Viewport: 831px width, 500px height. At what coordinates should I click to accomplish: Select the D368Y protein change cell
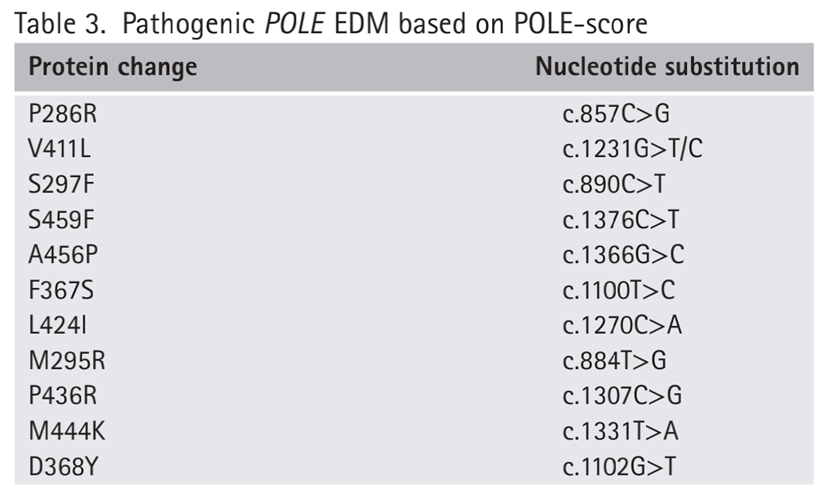click(63, 466)
